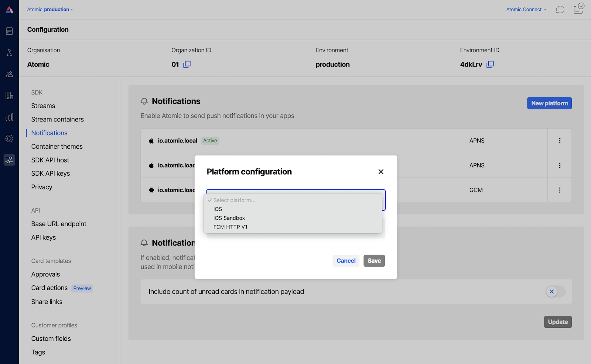The width and height of the screenshot is (591, 364).
Task: Open the cards icon in left rail
Action: (x=9, y=31)
